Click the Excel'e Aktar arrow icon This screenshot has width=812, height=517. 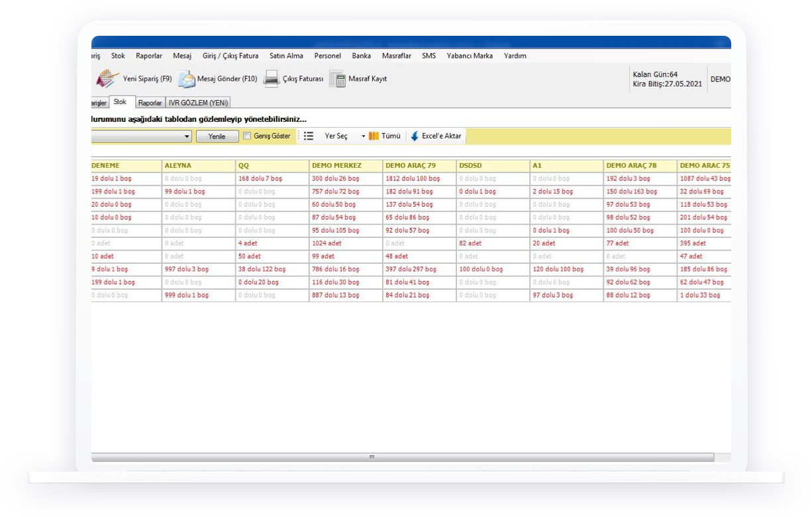(415, 136)
